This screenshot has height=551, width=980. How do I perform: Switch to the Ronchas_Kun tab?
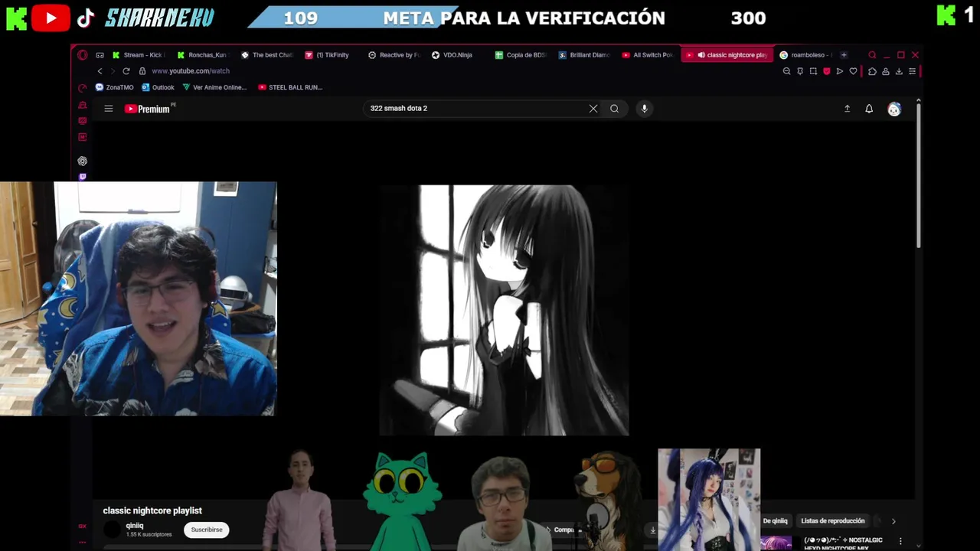click(202, 55)
